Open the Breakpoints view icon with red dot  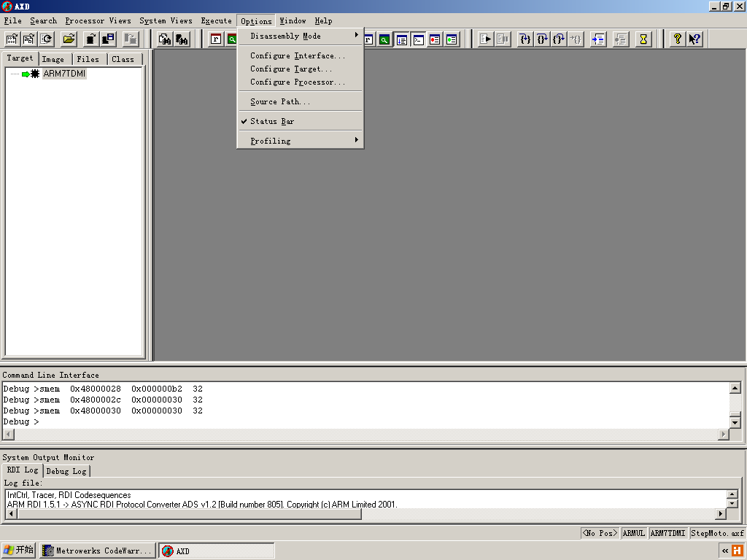coord(435,39)
